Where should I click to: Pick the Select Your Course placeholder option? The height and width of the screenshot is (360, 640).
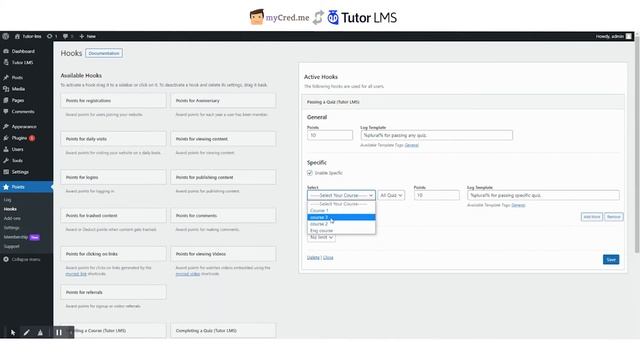[341, 204]
